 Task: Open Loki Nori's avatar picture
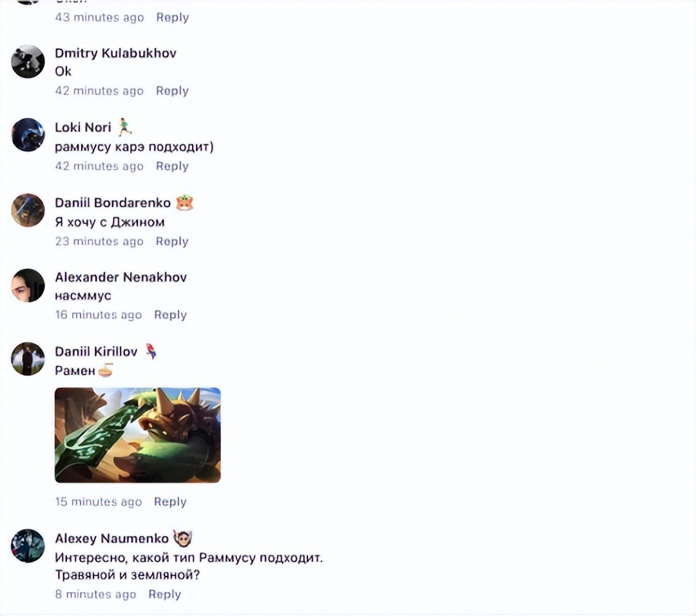tap(28, 135)
